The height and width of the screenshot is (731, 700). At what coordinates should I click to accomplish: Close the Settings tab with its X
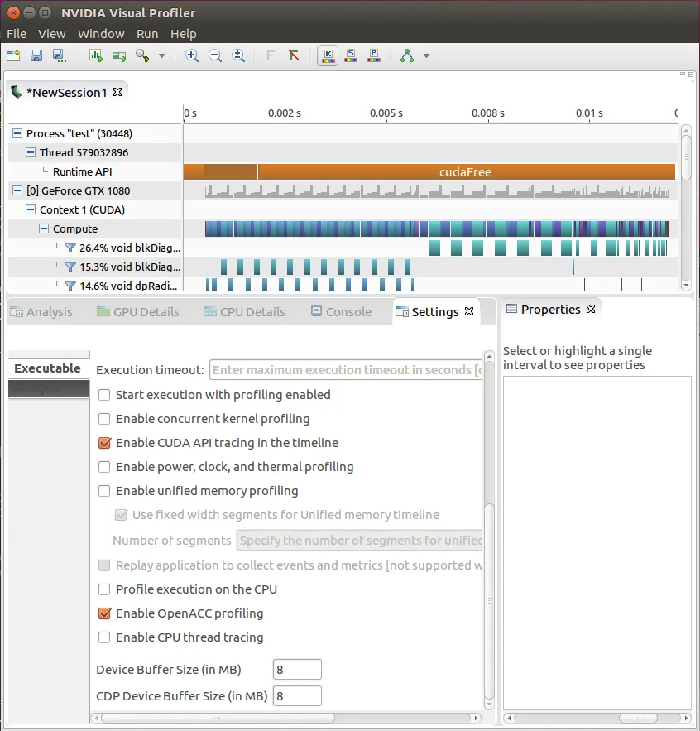point(469,311)
